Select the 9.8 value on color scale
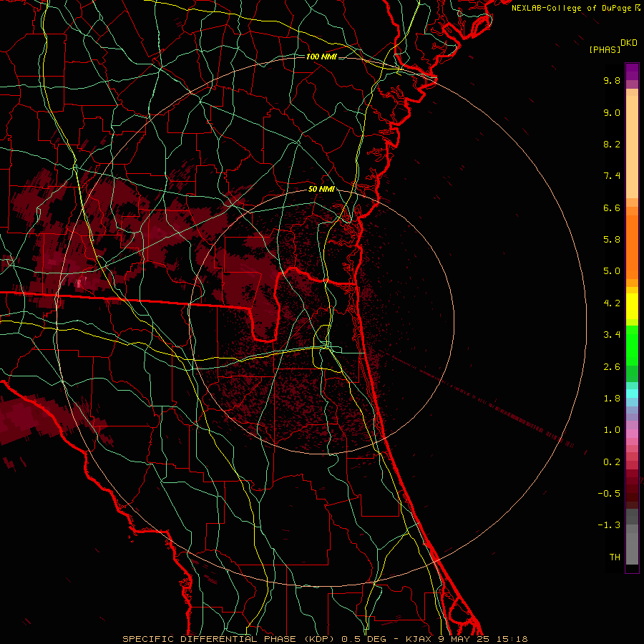644x644 pixels. pyautogui.click(x=612, y=80)
